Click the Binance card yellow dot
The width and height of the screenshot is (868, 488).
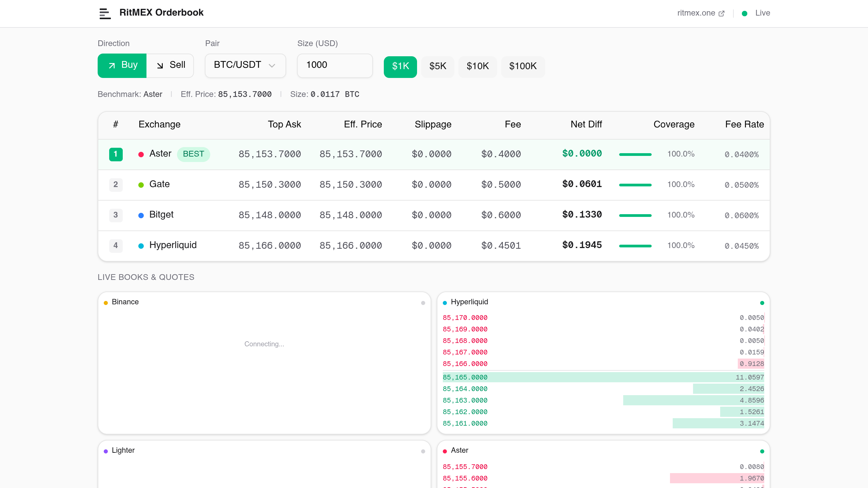tap(106, 303)
